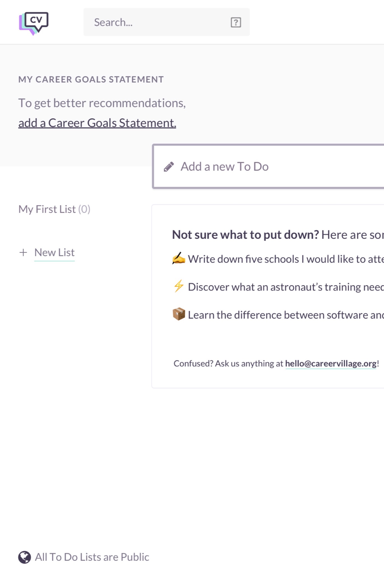Screen dimensions: 384x588
Task: Click the writing hand emoji icon
Action: tap(179, 259)
